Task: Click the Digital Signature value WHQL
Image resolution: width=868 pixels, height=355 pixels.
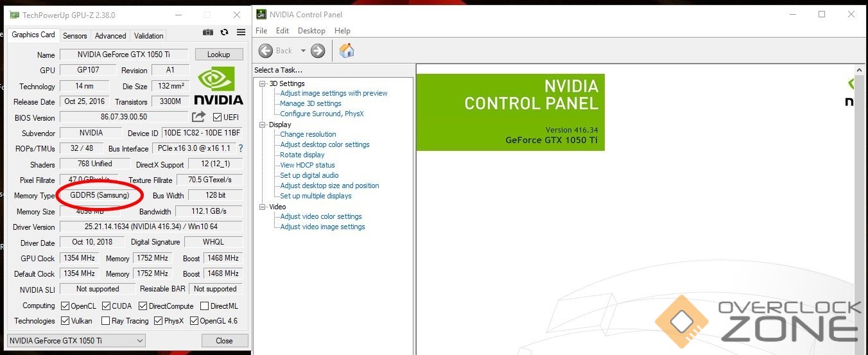Action: (214, 242)
